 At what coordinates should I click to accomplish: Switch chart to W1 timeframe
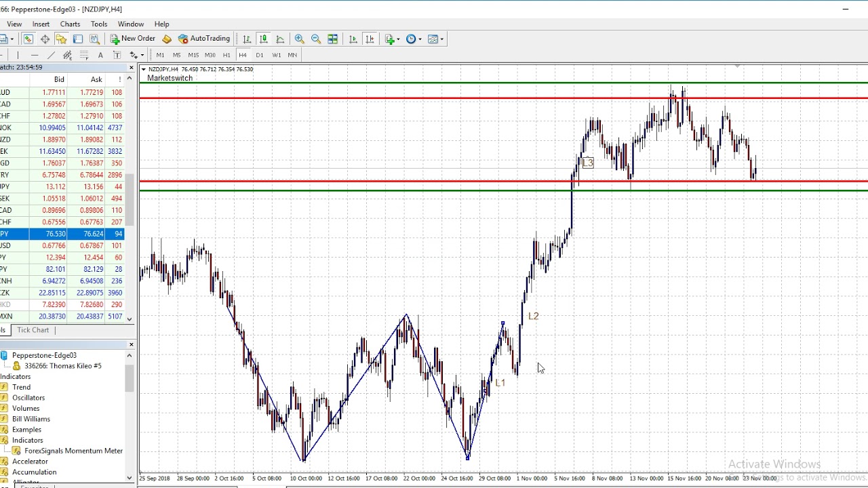[276, 55]
